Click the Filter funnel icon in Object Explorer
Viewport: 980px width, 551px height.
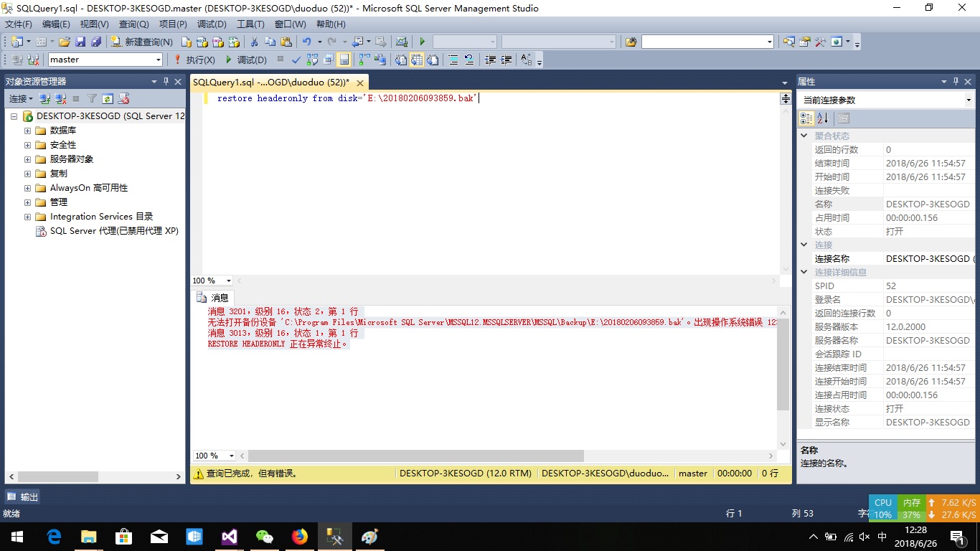tap(92, 98)
